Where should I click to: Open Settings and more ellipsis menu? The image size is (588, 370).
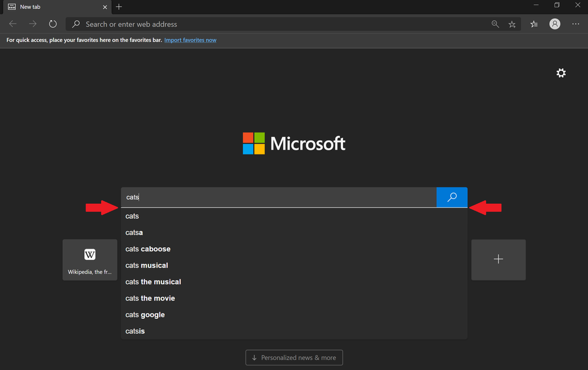[576, 24]
